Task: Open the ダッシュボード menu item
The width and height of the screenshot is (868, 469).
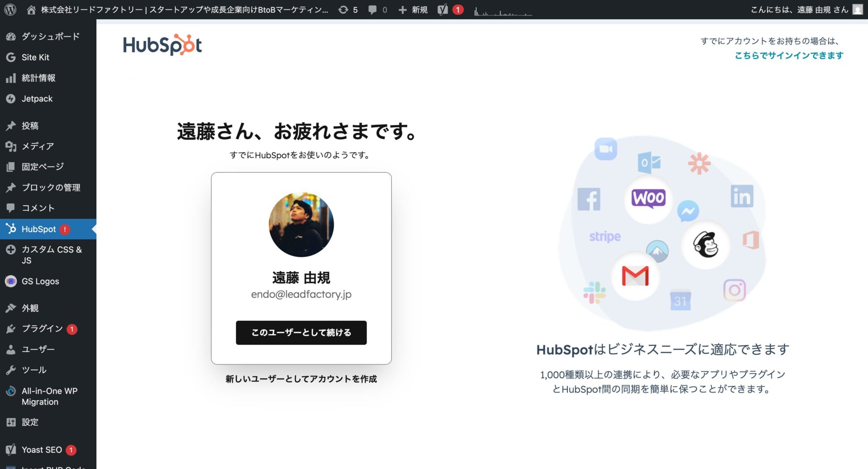Action: tap(50, 36)
